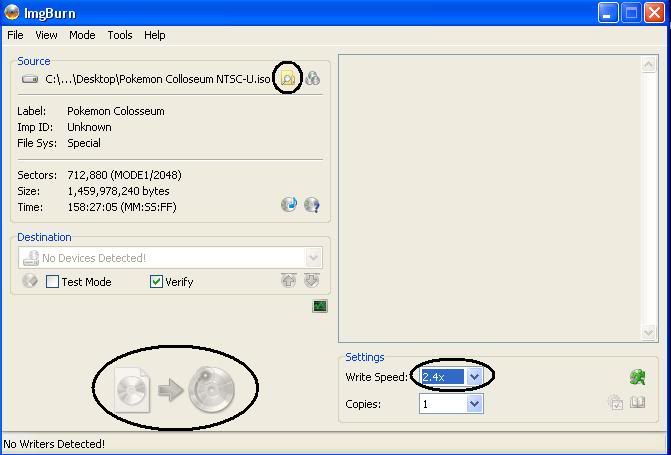Start the write image to disc button
Viewport: 671px width, 455px height.
[175, 389]
